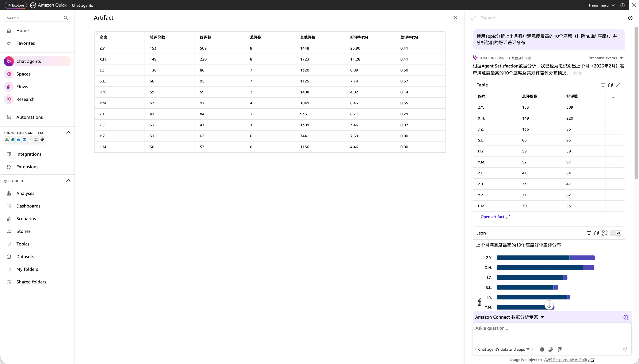Screen dimensions: 639x364
Task: Go to Spaces in the sidebar
Action: pyautogui.click(x=23, y=74)
